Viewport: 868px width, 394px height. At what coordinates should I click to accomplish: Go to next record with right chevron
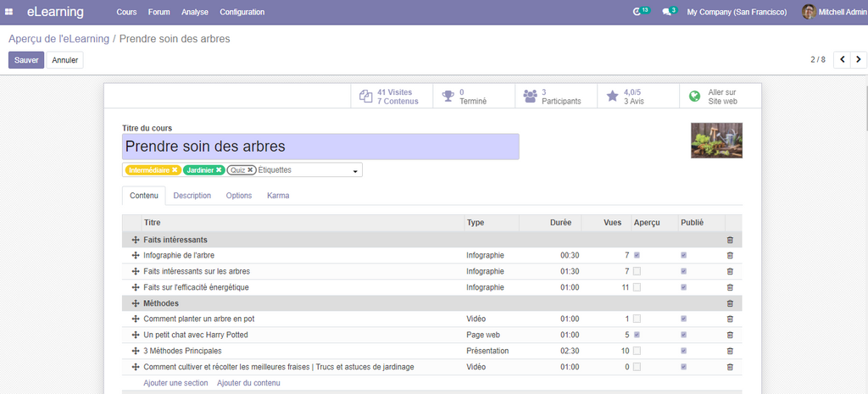pyautogui.click(x=859, y=59)
